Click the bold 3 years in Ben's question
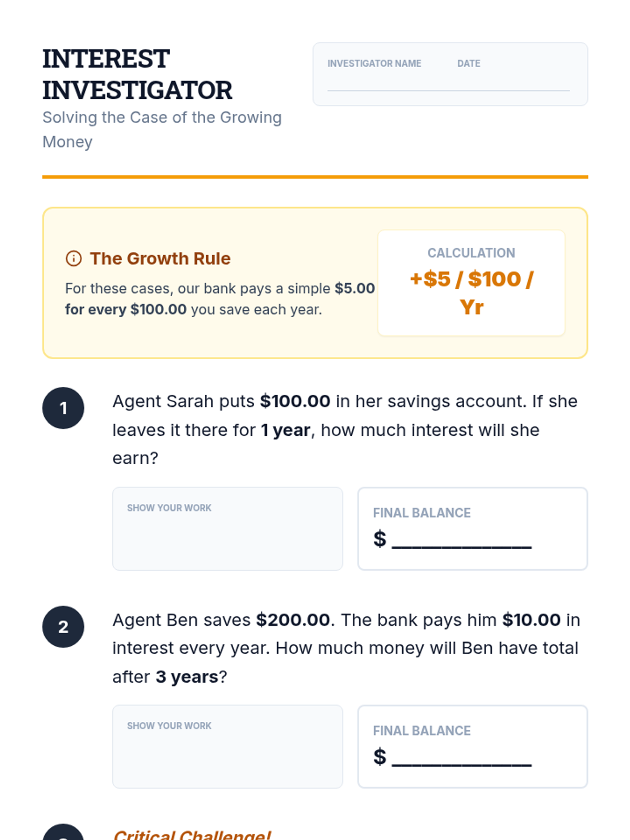 pyautogui.click(x=186, y=677)
